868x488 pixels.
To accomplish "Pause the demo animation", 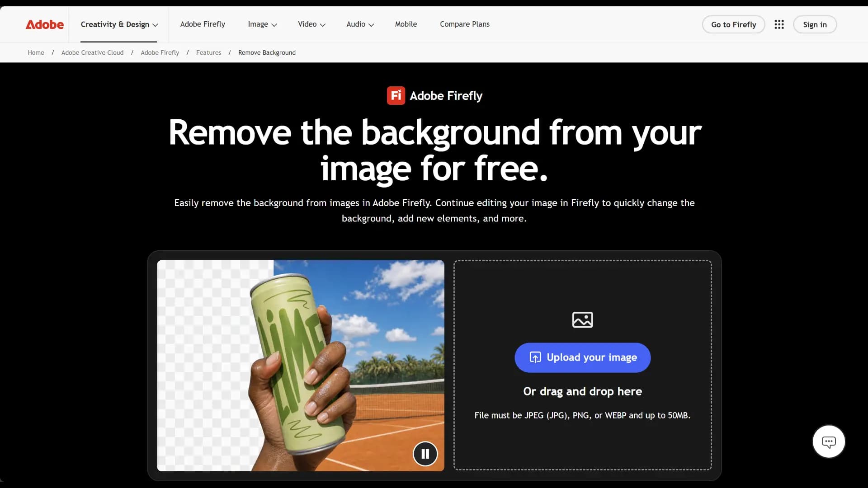I will pyautogui.click(x=425, y=454).
